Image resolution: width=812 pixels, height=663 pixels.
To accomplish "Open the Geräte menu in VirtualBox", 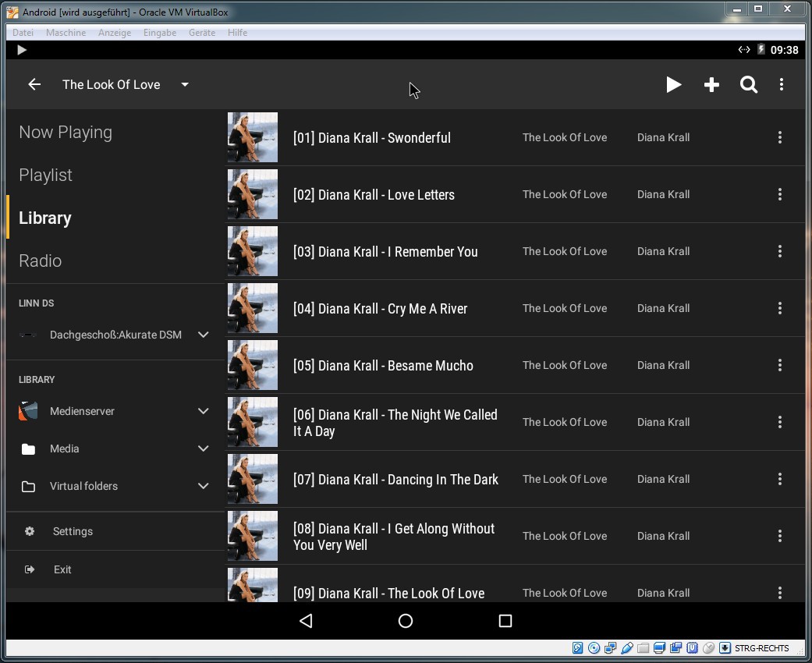I will click(202, 33).
